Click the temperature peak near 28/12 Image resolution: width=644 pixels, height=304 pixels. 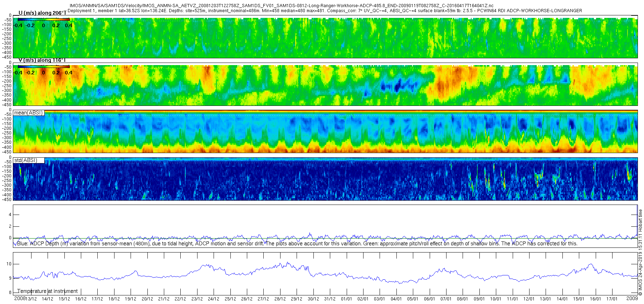pyautogui.click(x=288, y=263)
